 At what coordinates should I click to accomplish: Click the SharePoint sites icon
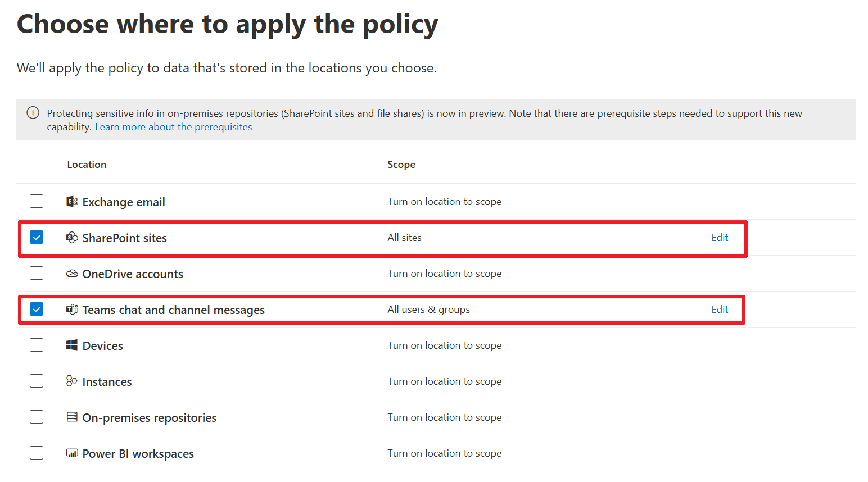click(72, 237)
